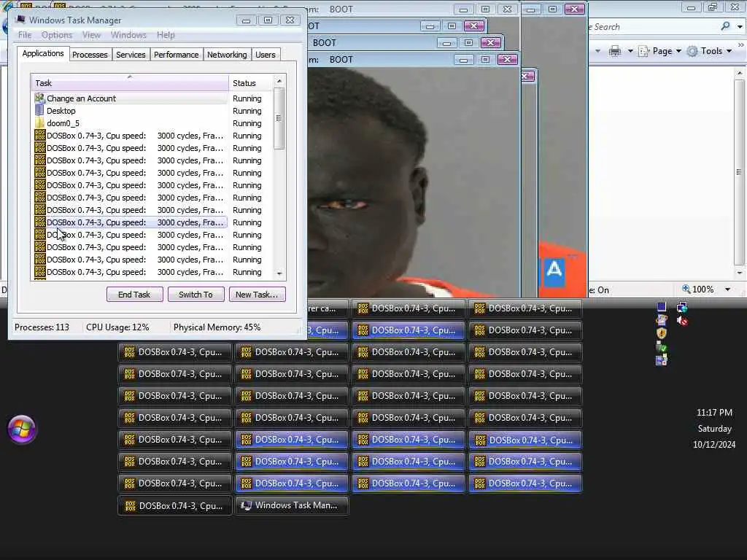This screenshot has width=747, height=560.
Task: Click the 10/12/2024 taskbar date
Action: tap(714, 444)
